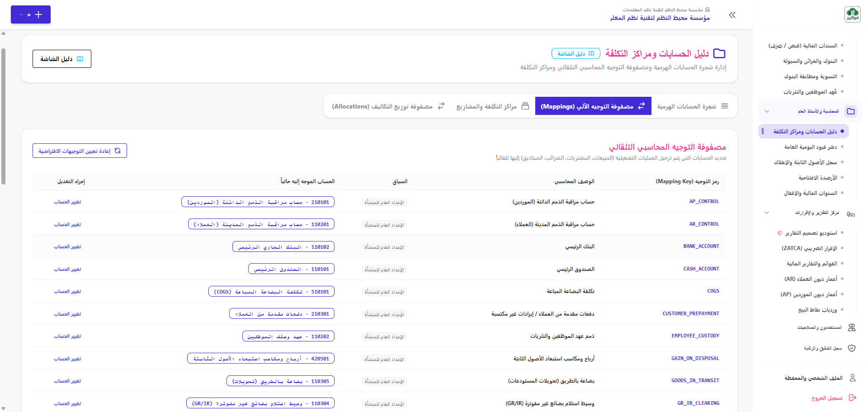Screen dimensions: 868x412
Task: Click the organization building icon in header
Action: [708, 9]
